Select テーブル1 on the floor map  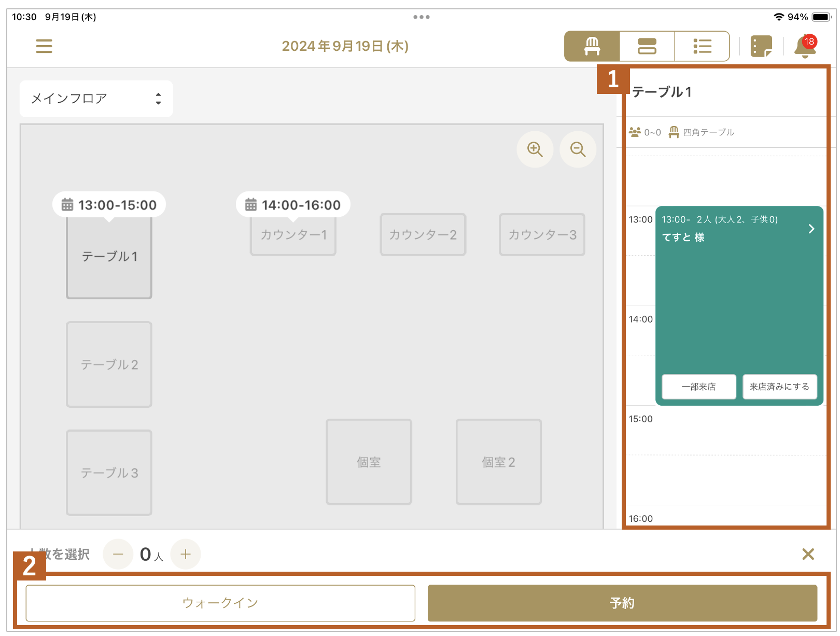tap(109, 257)
